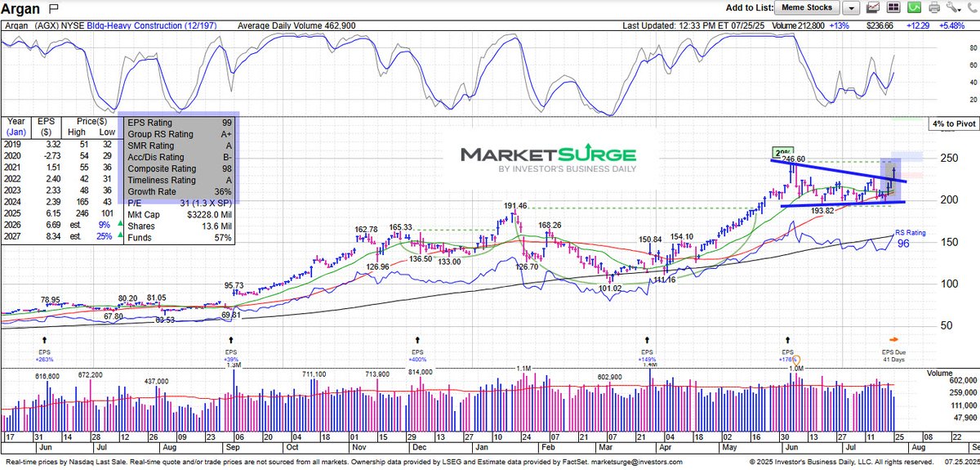
Task: Open the multi-panel grid layout icon
Action: (x=895, y=8)
